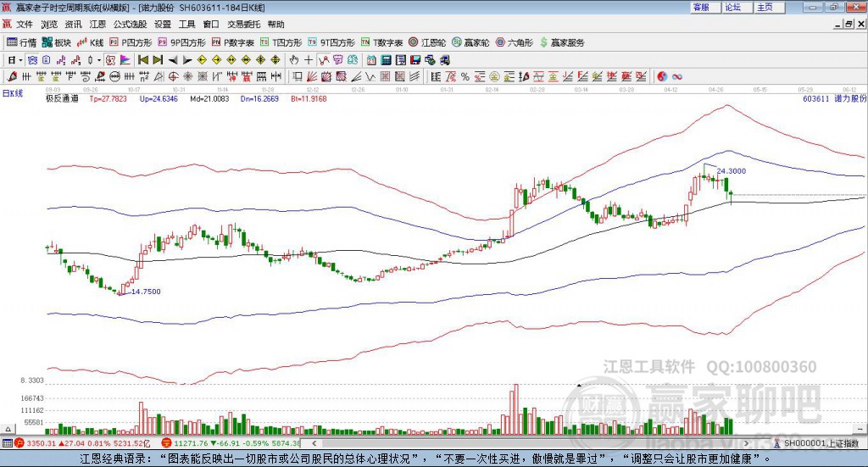Click the horizontal scrollbar track under the chart
The width and height of the screenshot is (868, 467).
[x=531, y=443]
